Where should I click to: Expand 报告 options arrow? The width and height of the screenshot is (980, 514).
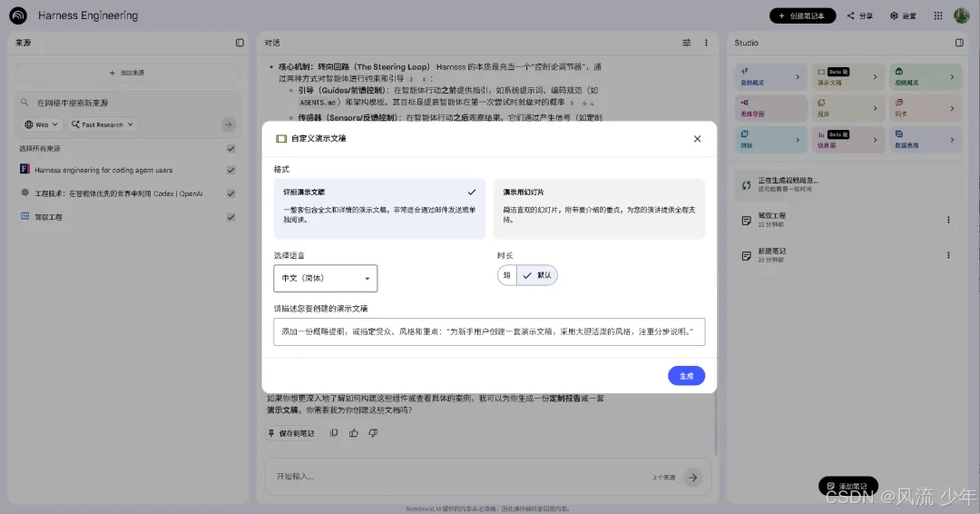tap(875, 108)
